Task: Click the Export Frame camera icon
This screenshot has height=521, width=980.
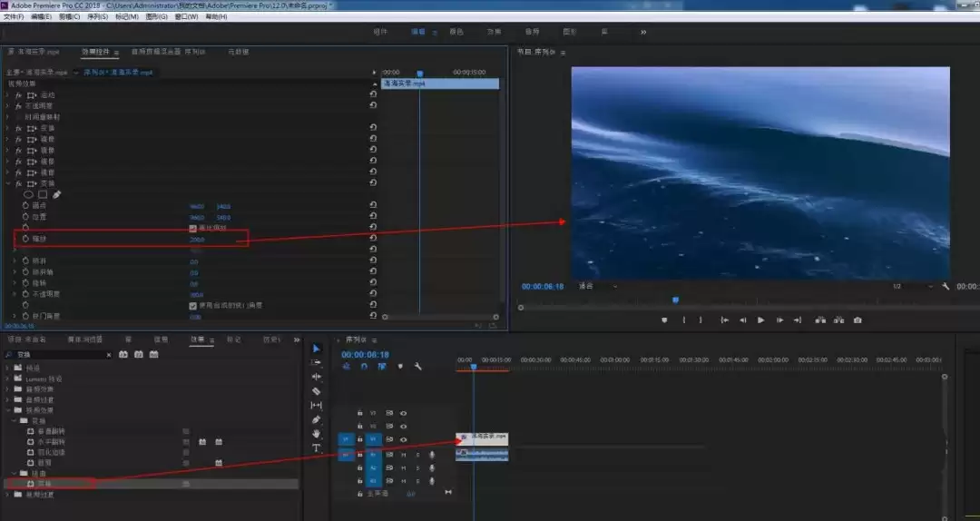Action: (x=857, y=319)
